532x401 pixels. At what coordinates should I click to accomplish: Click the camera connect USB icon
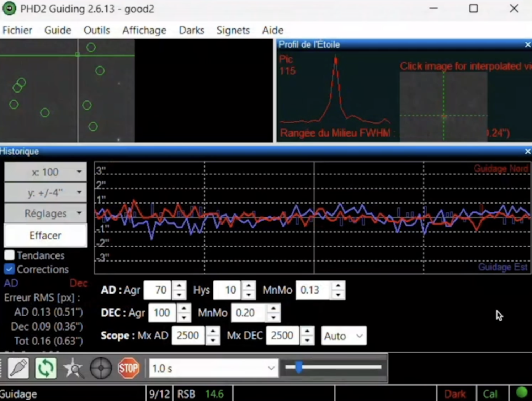point(18,368)
